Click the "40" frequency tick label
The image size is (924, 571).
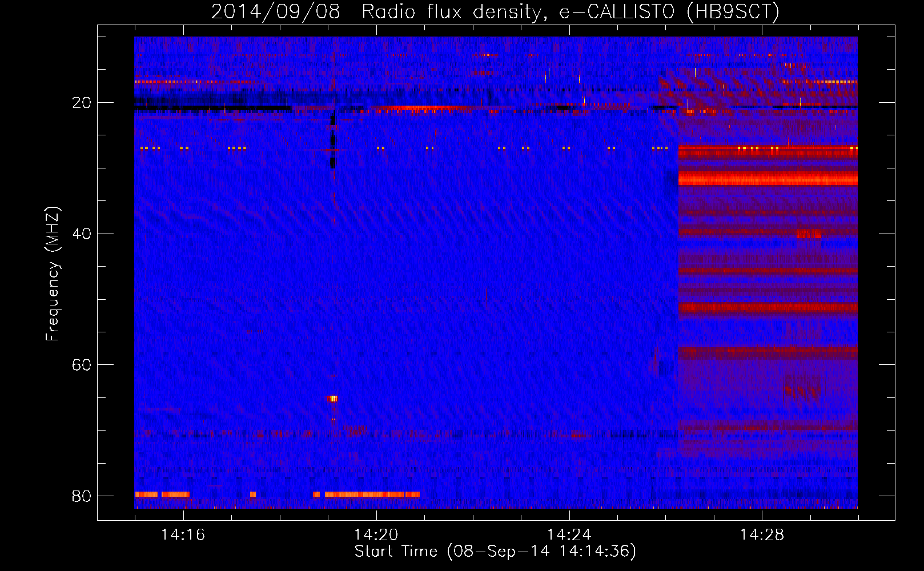pyautogui.click(x=81, y=234)
